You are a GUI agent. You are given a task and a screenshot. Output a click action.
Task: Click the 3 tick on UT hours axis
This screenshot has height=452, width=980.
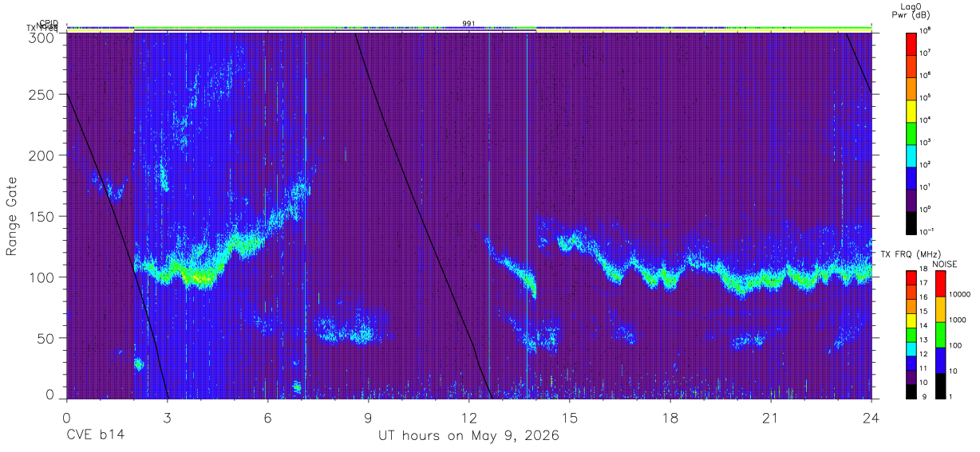167,417
